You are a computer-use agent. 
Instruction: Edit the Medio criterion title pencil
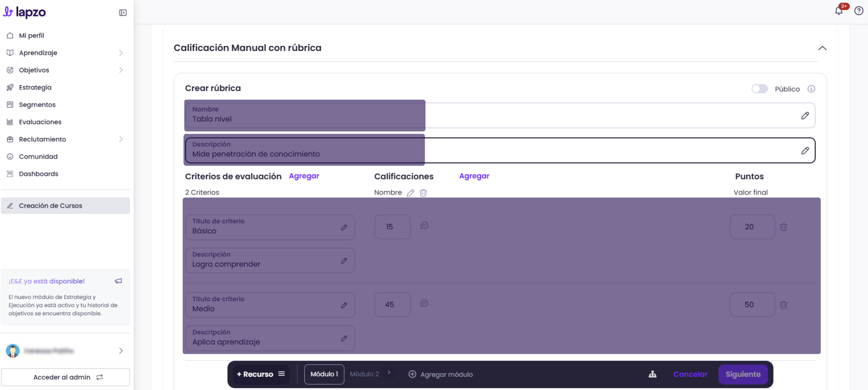pyautogui.click(x=344, y=305)
